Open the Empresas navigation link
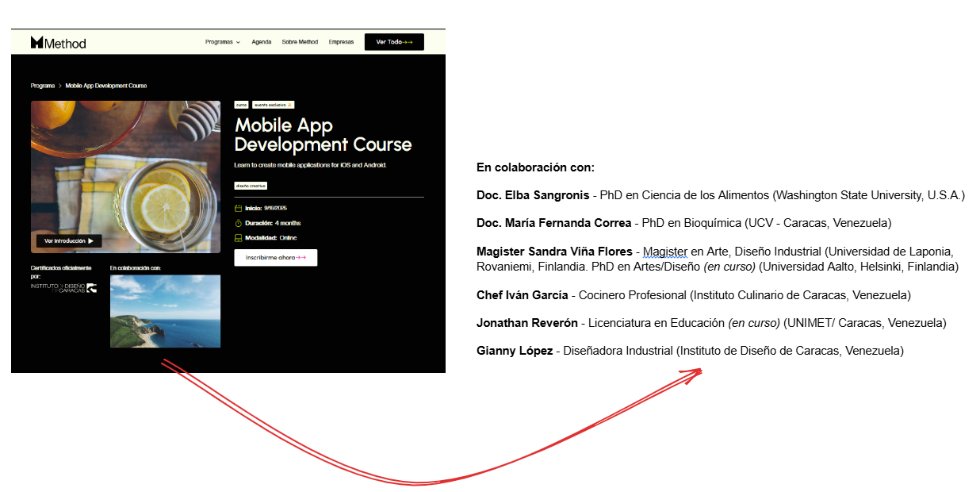Viewport: 980px width, 492px height. pyautogui.click(x=341, y=42)
